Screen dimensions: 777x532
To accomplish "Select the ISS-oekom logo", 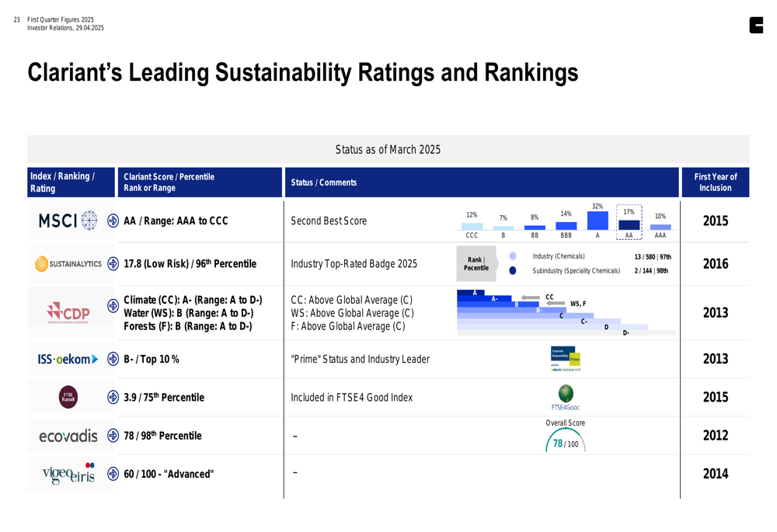I will [68, 359].
